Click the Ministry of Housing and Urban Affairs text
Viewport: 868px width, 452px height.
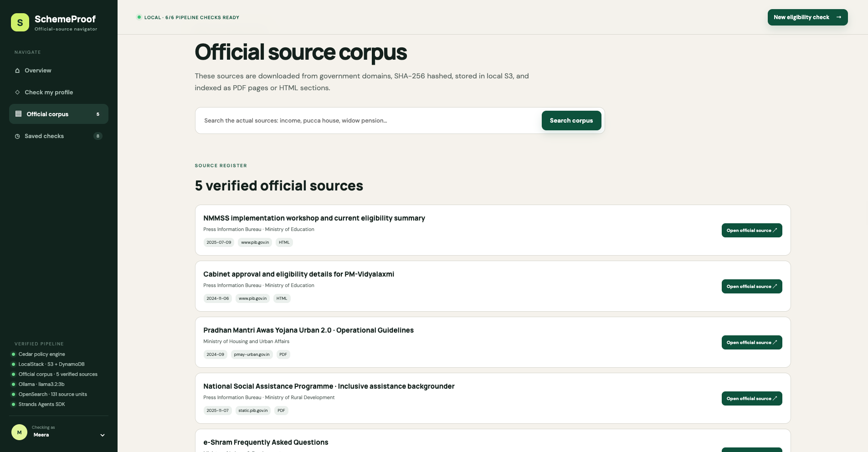tap(246, 341)
